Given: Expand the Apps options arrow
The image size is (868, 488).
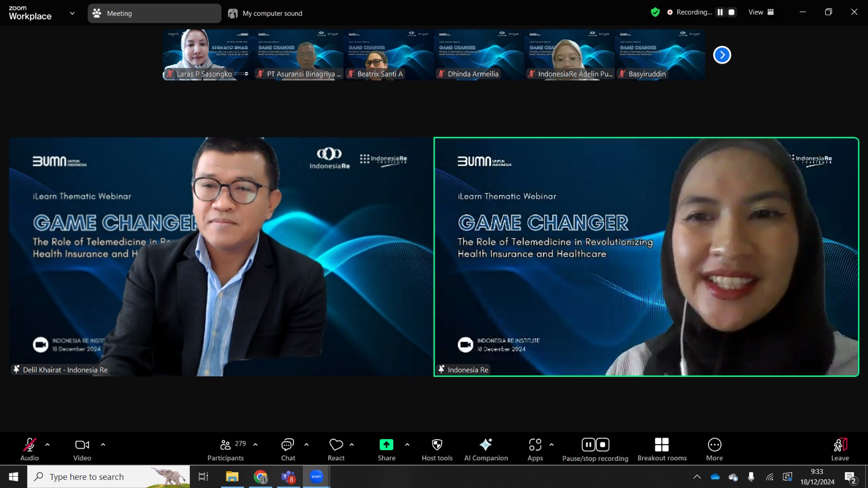Looking at the screenshot, I should pos(551,445).
